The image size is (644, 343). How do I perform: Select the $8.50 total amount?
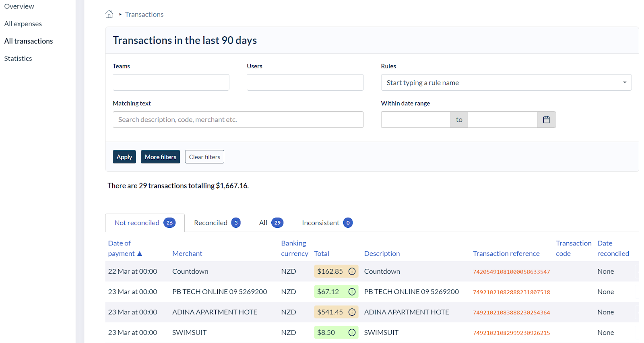326,333
